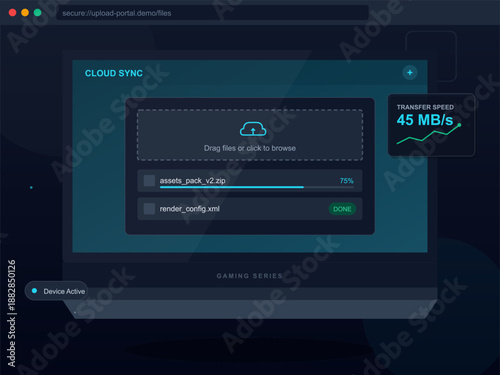This screenshot has height=375, width=500.
Task: Click the plus icon in Cloud Sync header
Action: click(410, 72)
